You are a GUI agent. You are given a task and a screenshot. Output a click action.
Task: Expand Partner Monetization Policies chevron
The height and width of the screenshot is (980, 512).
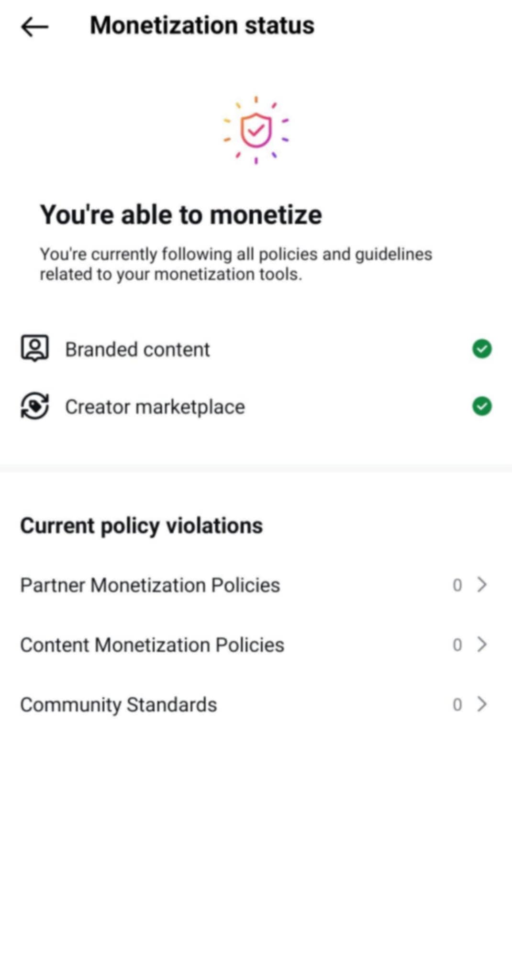482,585
